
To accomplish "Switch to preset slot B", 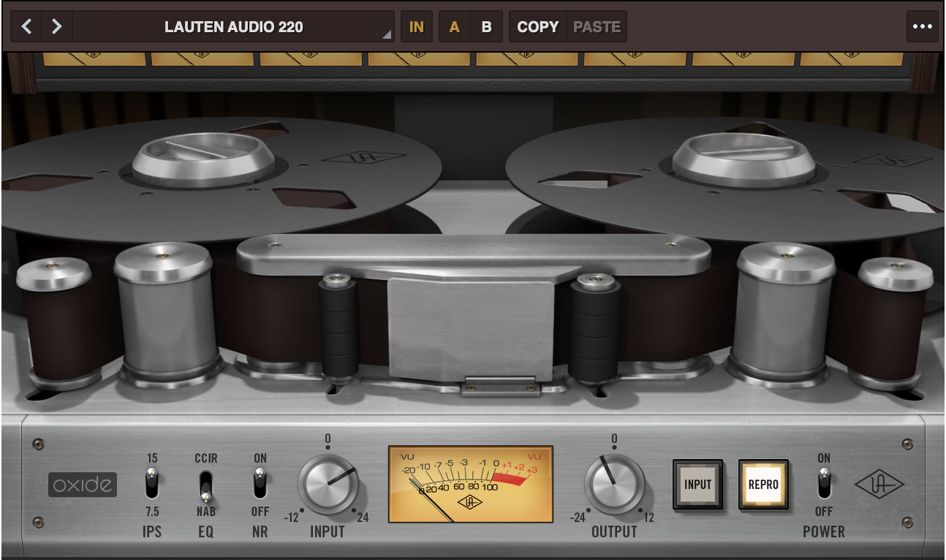I will coord(486,27).
